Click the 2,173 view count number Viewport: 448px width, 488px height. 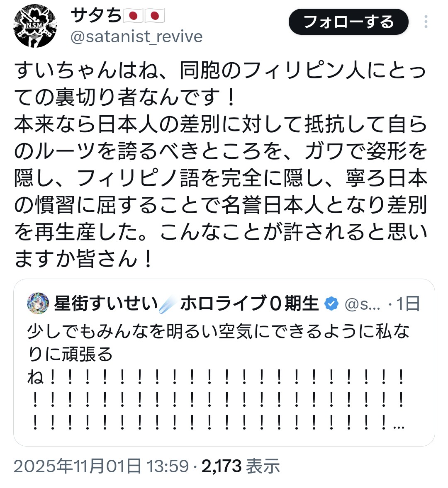222,466
